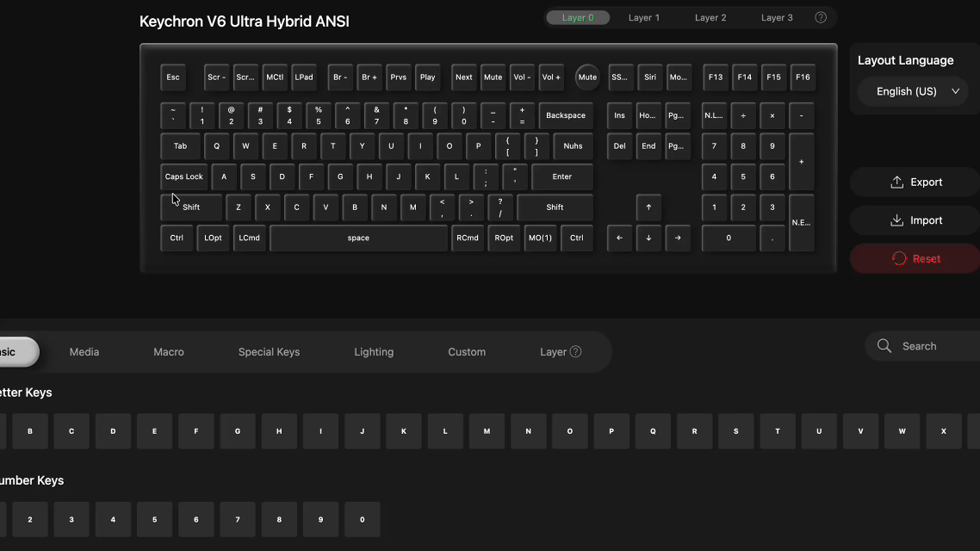
Task: Select the space bar key
Action: [359, 238]
